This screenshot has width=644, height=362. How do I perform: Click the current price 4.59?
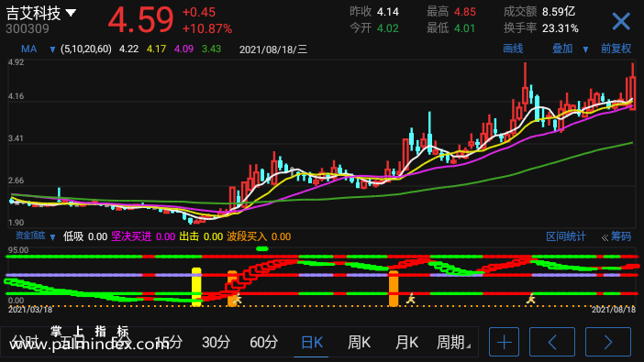point(141,19)
